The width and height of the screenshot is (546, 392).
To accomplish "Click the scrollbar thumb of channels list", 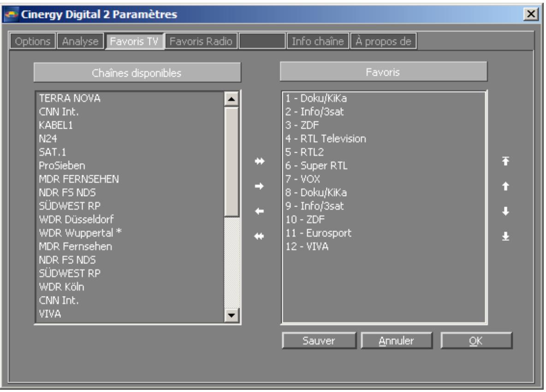I will click(x=231, y=161).
